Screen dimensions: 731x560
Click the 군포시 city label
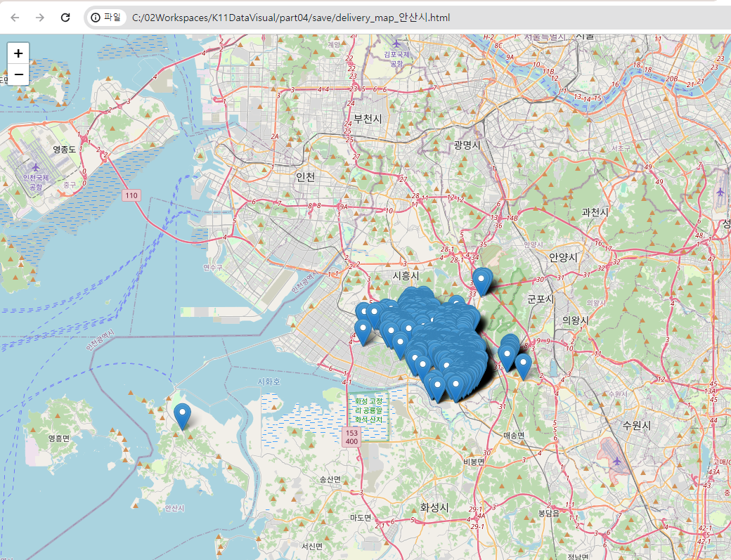(x=541, y=299)
